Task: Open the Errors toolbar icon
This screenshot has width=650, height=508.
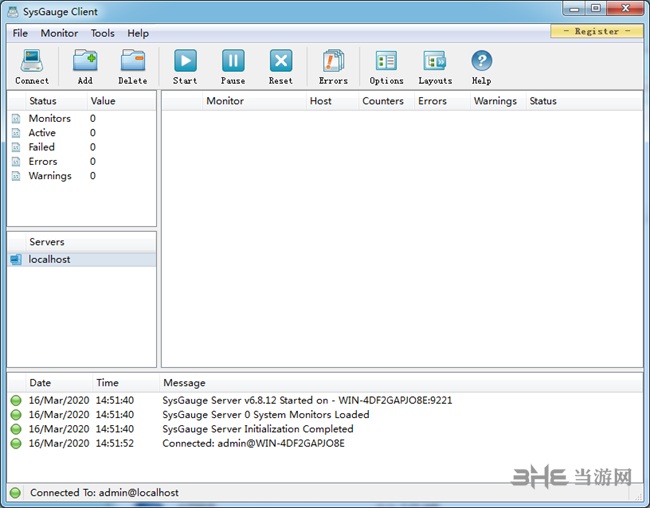Action: pyautogui.click(x=333, y=61)
